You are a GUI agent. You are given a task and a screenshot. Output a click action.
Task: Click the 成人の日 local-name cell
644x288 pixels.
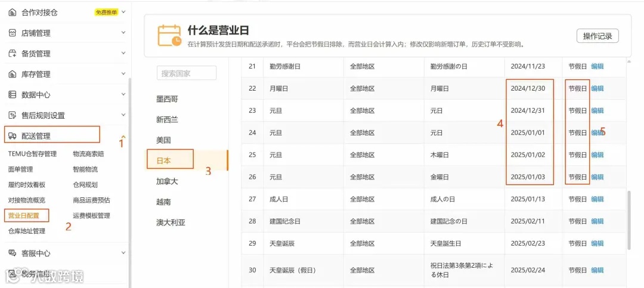click(x=442, y=199)
